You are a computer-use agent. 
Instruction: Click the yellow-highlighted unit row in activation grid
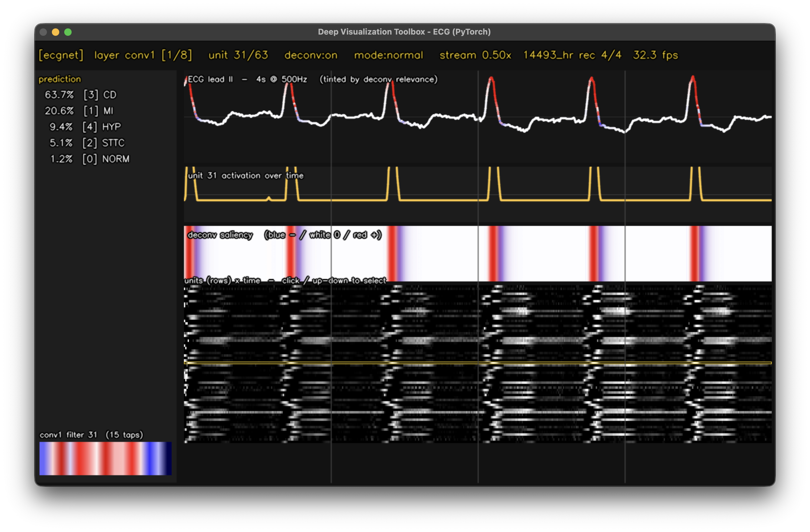pyautogui.click(x=478, y=363)
